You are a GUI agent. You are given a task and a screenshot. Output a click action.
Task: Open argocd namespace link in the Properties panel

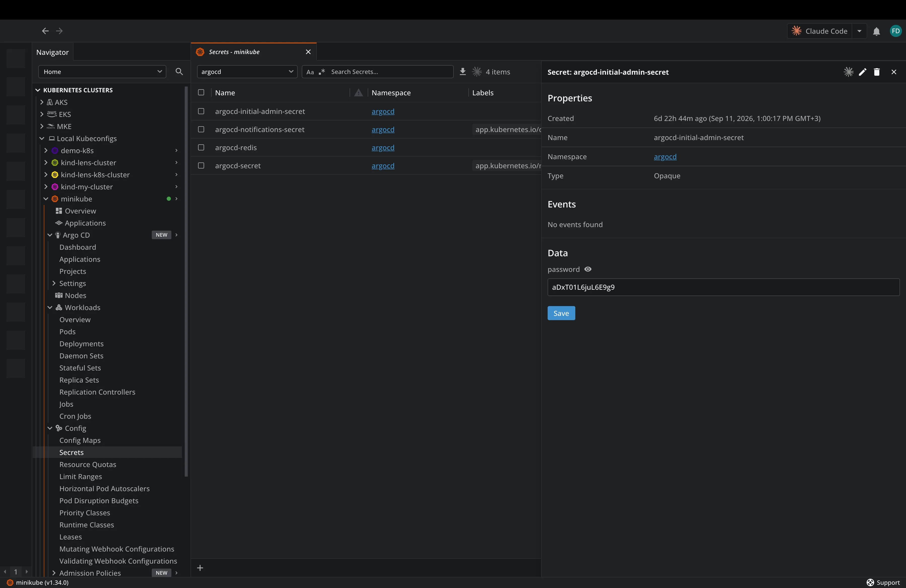coord(665,157)
